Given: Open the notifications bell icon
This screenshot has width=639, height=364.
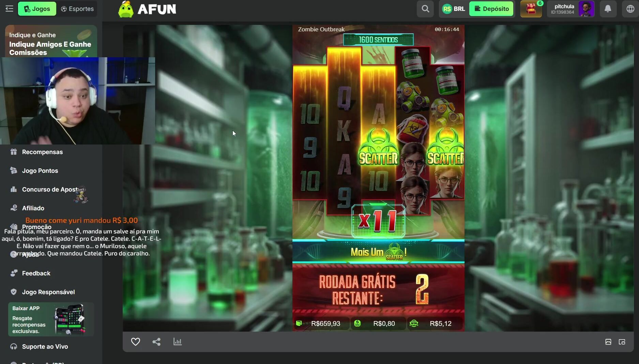Looking at the screenshot, I should (x=608, y=9).
